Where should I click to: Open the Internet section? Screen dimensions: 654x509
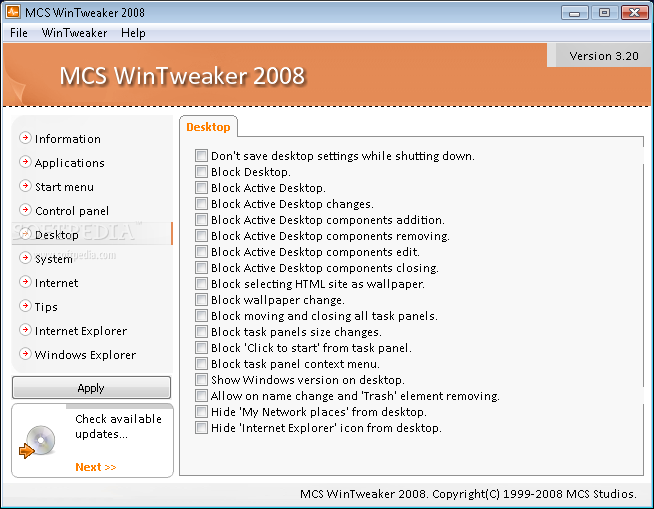tap(56, 283)
